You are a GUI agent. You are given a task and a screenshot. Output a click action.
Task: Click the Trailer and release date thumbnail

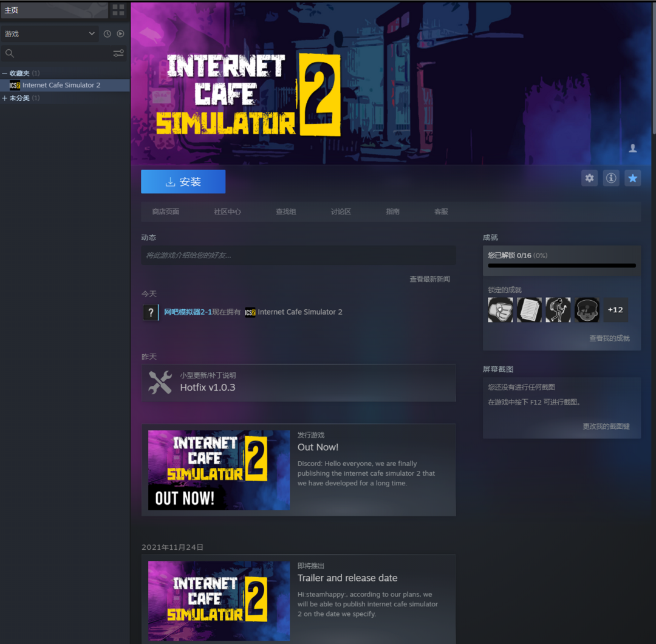[219, 600]
